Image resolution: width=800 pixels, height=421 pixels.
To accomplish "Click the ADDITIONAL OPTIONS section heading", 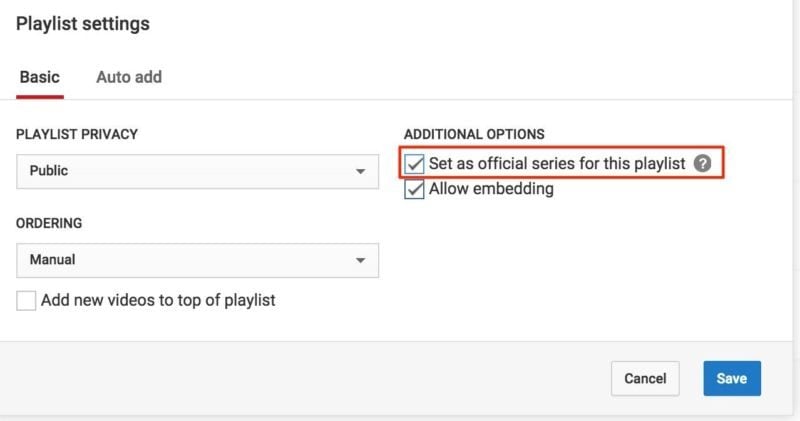I will [x=474, y=134].
